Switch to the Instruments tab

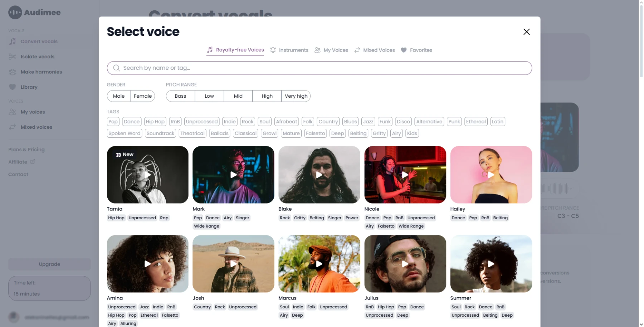289,50
